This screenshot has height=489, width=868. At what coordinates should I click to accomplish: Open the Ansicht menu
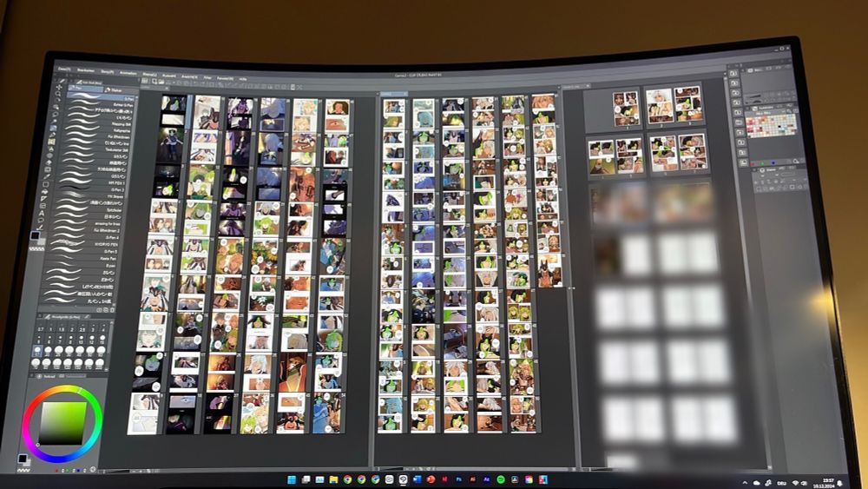click(190, 77)
